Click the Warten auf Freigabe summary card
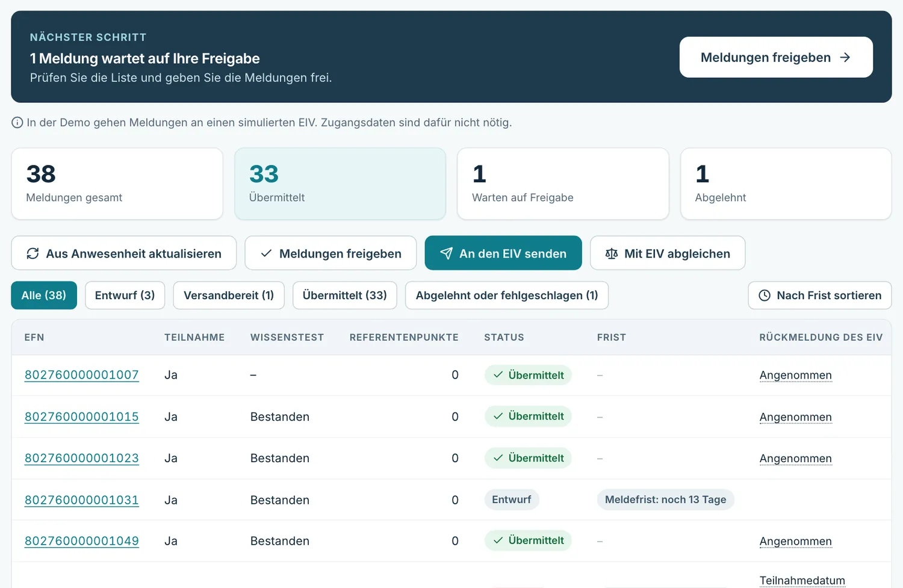 563,184
